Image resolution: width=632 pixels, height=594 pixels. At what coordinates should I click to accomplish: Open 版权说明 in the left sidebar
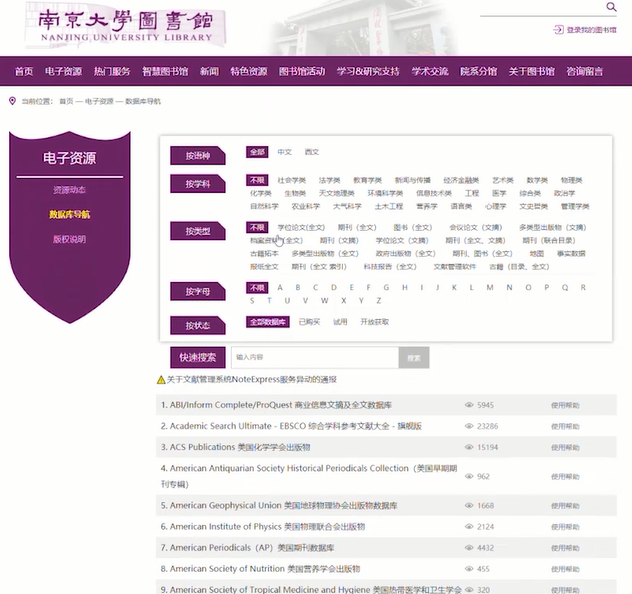pyautogui.click(x=69, y=239)
